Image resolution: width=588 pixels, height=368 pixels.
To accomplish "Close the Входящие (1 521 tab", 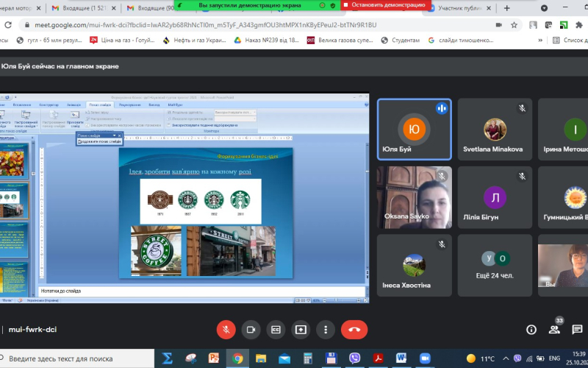I will pos(114,8).
